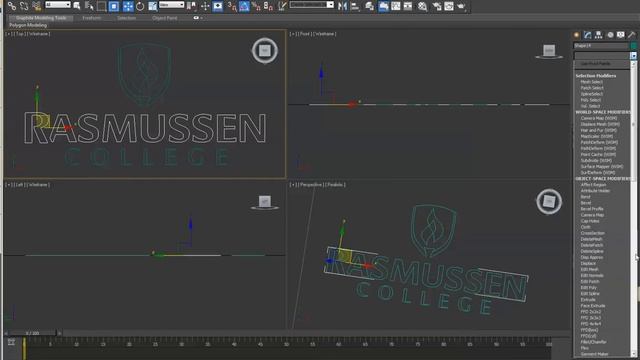This screenshot has height=360, width=640.
Task: Choose Edit Spline in the modifier list
Action: coord(590,293)
